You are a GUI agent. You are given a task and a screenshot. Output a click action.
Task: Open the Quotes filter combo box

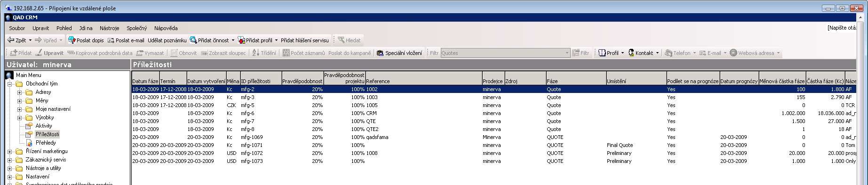pos(505,53)
